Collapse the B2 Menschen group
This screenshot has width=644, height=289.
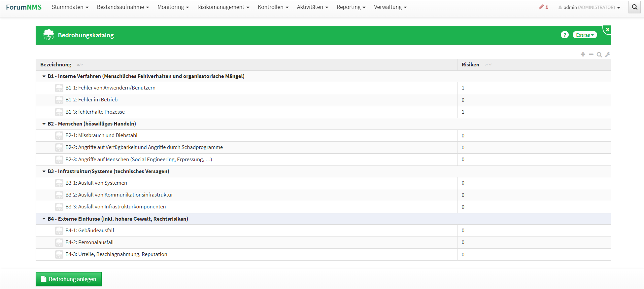[x=44, y=124]
